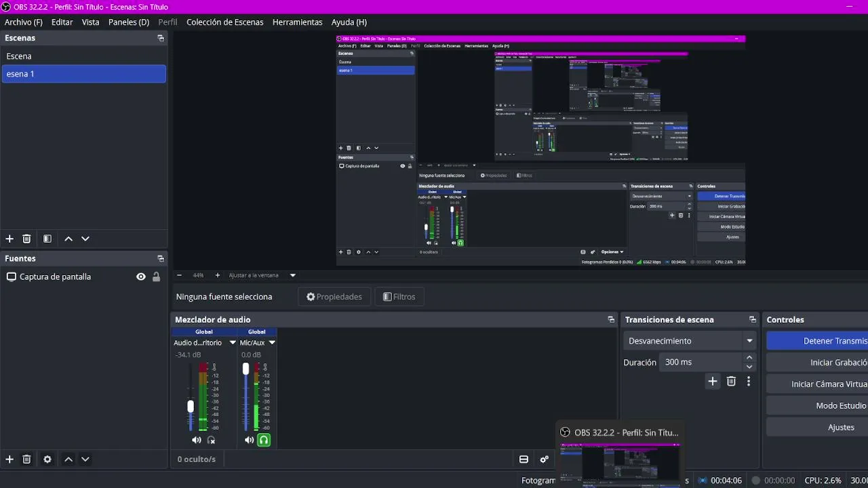Click the recording indicator beside 00:00:00
The height and width of the screenshot is (488, 868).
click(755, 481)
